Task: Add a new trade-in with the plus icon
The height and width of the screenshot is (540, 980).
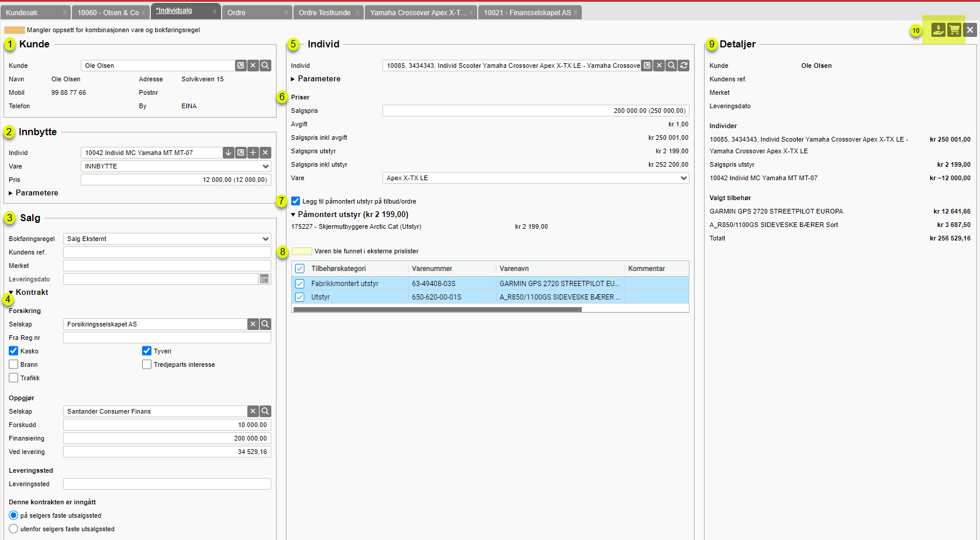Action: point(253,153)
